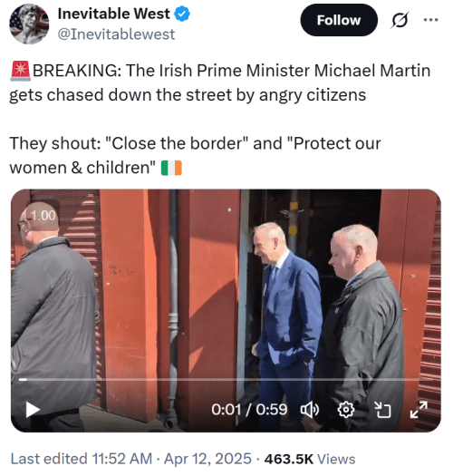Click the Inevitable West profile avatar

[29, 24]
